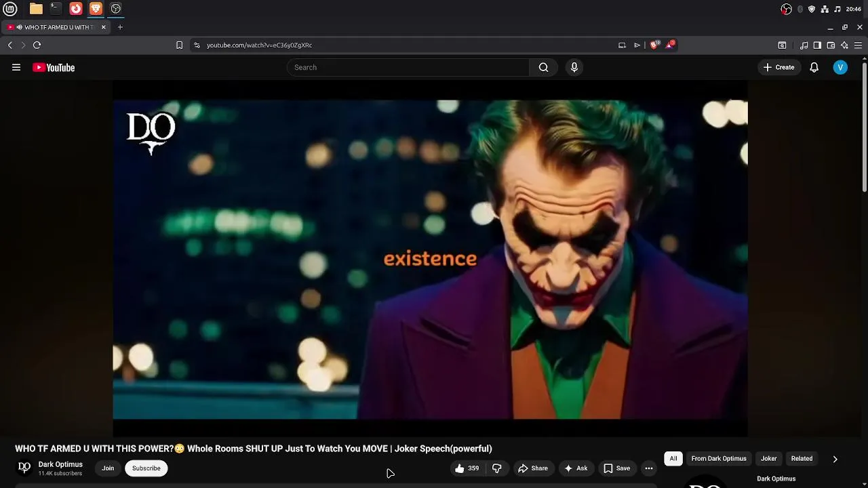Open the tab search toolbar icon
This screenshot has height=488, width=868.
coord(782,45)
